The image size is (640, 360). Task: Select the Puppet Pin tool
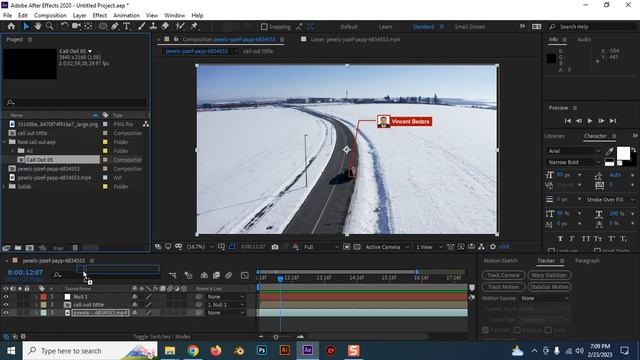(194, 27)
